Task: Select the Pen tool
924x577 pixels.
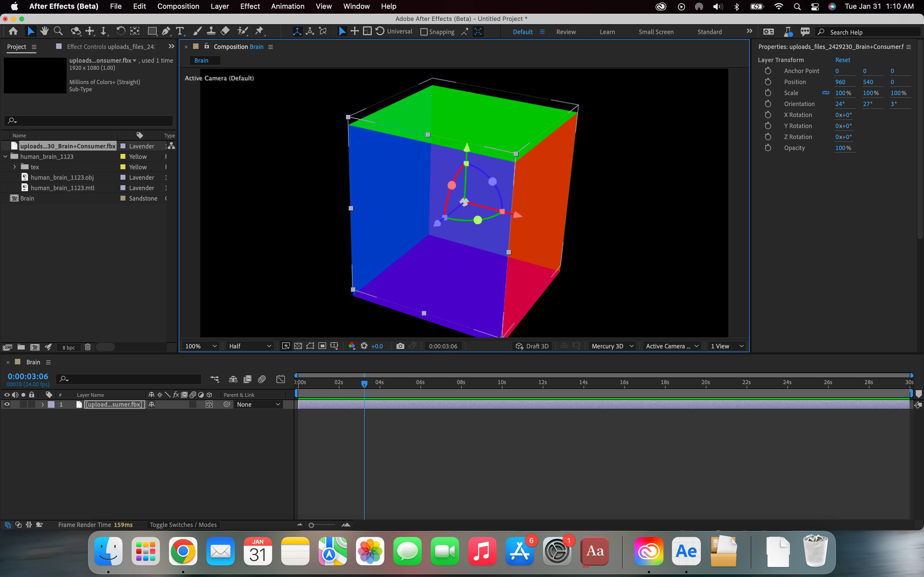Action: 166,31
